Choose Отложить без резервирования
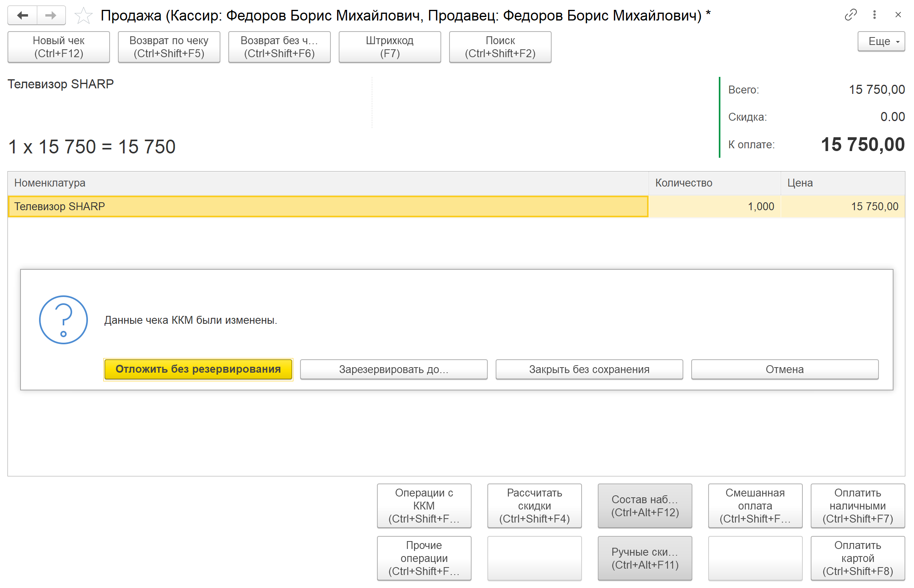This screenshot has height=588, width=914. point(198,369)
